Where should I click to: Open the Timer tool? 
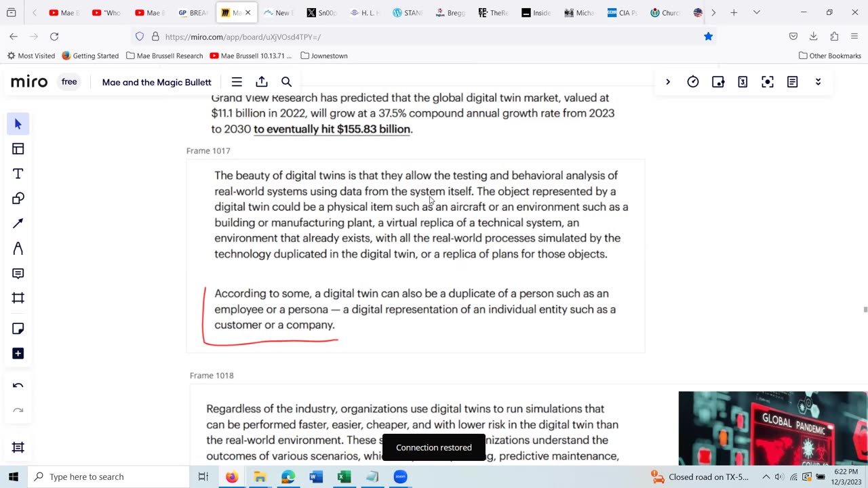[x=693, y=82]
